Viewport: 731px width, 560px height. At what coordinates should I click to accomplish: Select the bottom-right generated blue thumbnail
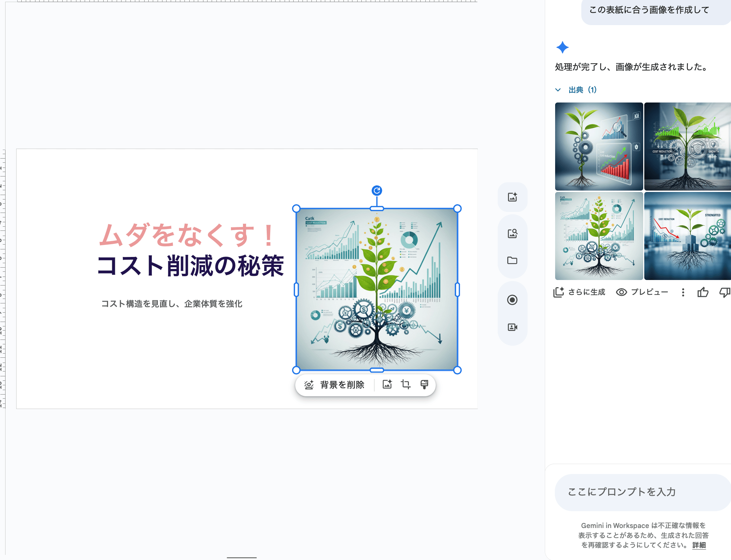(687, 236)
